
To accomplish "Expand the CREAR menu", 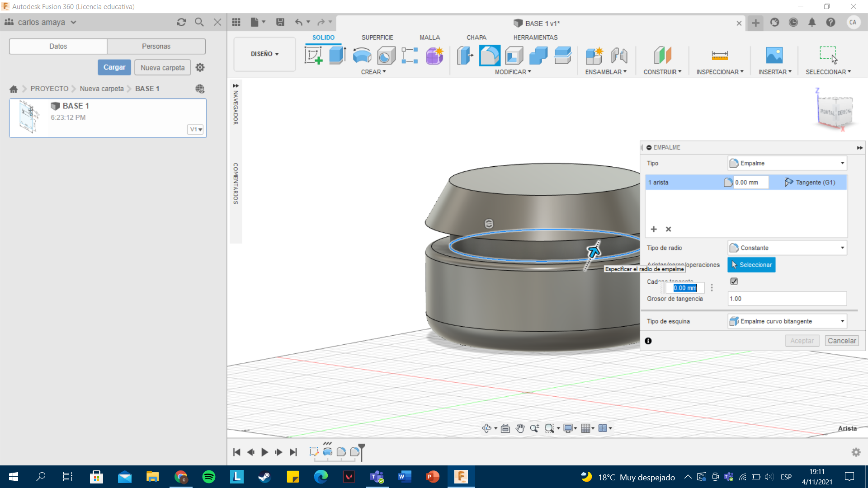I will [x=373, y=72].
